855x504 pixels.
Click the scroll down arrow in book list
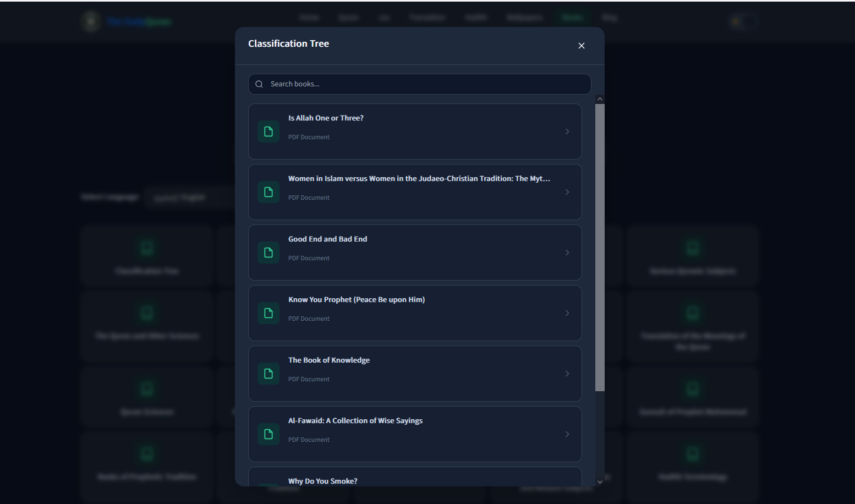[x=600, y=481]
